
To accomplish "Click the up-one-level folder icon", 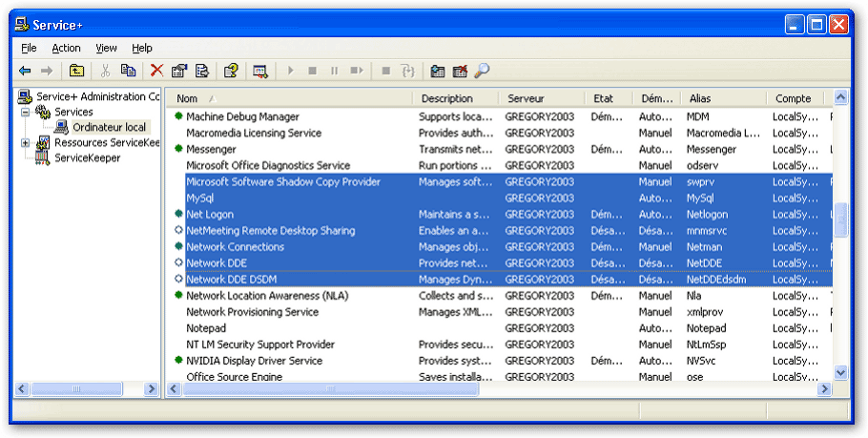I will (x=76, y=71).
